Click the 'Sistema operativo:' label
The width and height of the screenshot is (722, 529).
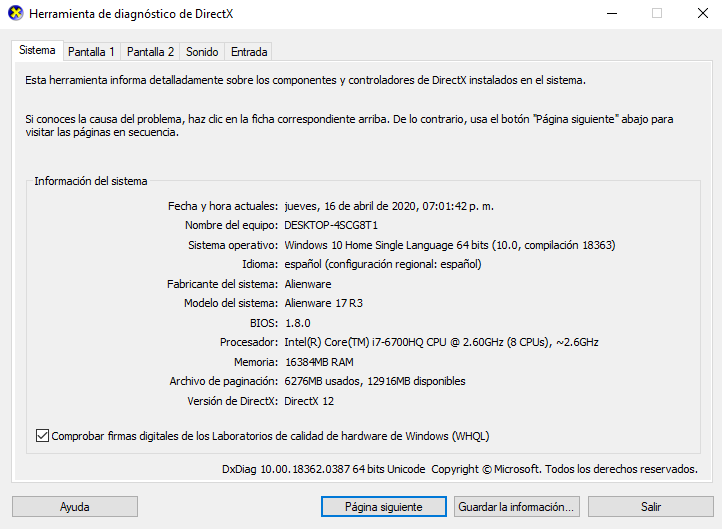(x=233, y=245)
